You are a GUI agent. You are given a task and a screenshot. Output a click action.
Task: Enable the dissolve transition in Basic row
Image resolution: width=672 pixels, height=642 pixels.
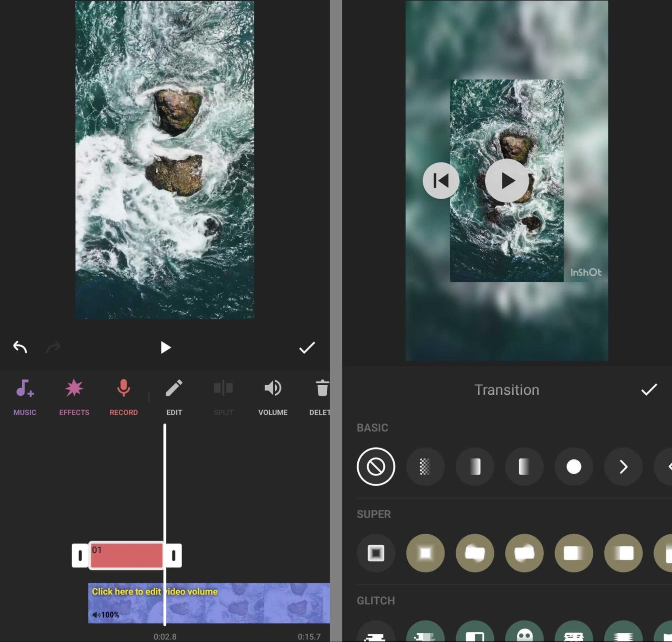click(425, 467)
